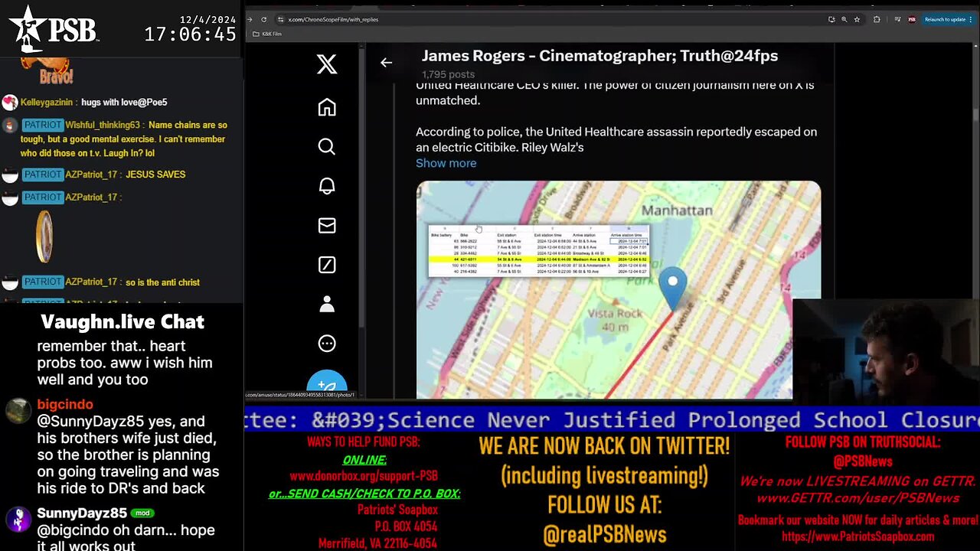
Task: Click donorbox.org/support-PSB link
Action: (364, 476)
